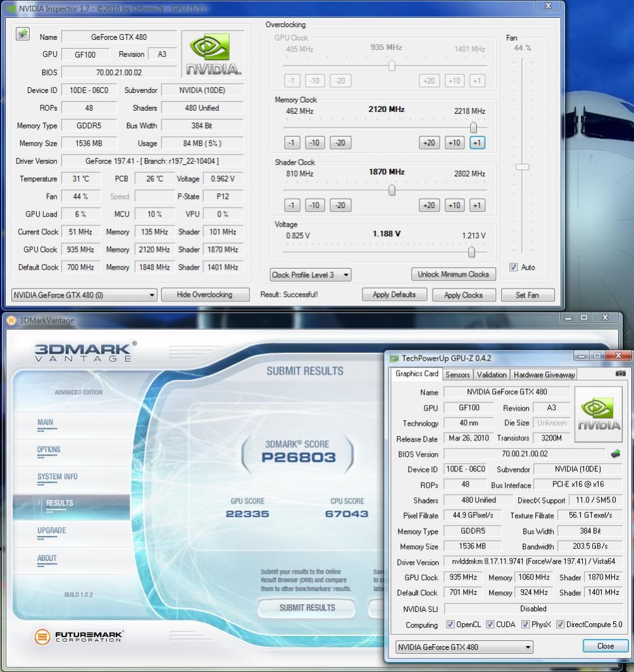The height and width of the screenshot is (672, 634).
Task: Click the CPU score value 67043
Action: click(346, 514)
